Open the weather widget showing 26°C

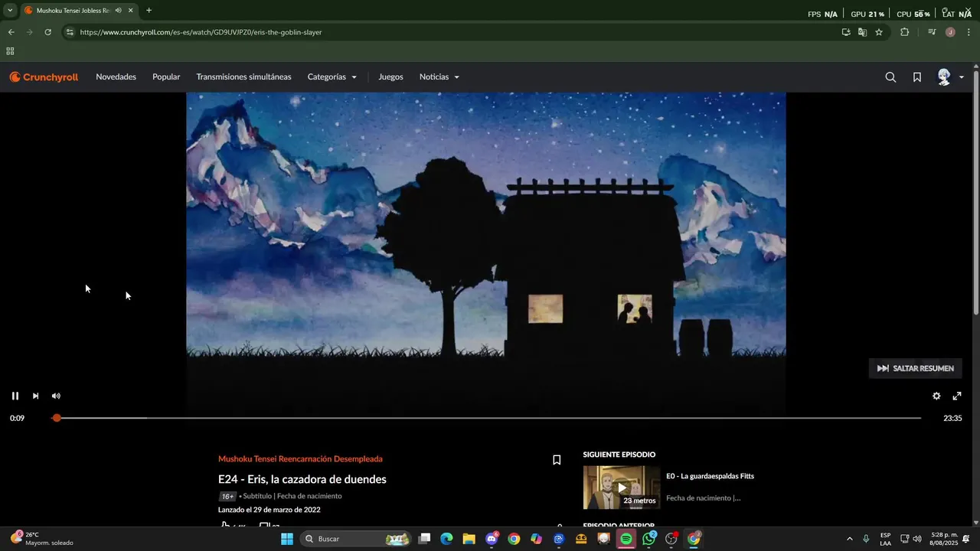42,539
